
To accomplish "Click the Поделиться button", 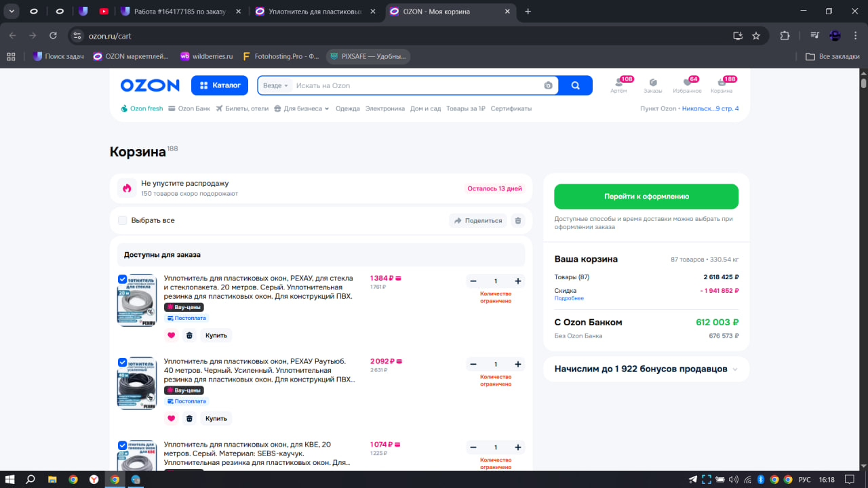I will [478, 220].
